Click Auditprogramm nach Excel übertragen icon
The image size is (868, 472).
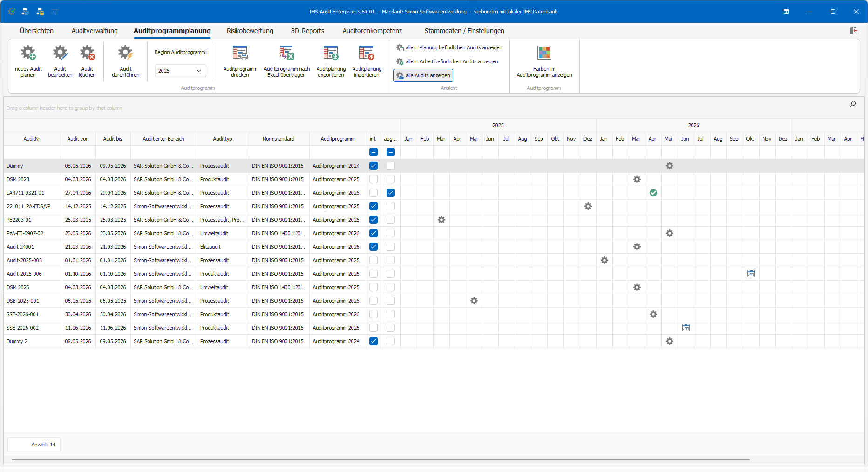coord(286,53)
